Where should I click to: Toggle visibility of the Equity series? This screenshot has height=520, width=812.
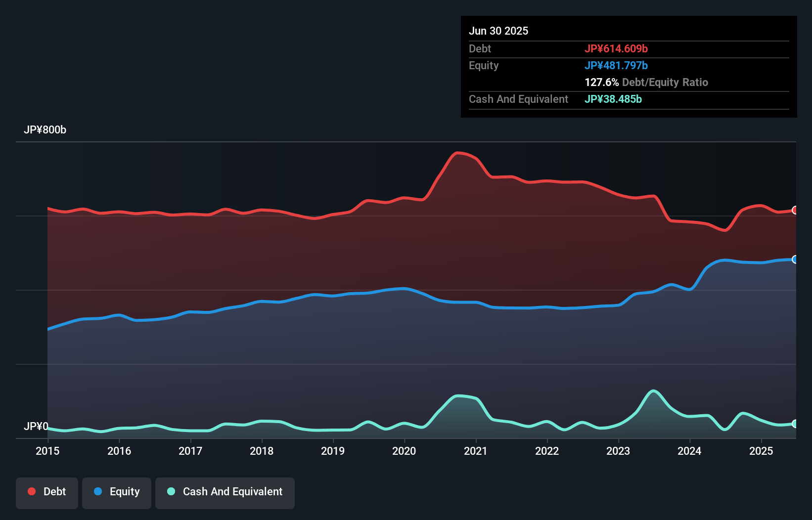(x=117, y=491)
